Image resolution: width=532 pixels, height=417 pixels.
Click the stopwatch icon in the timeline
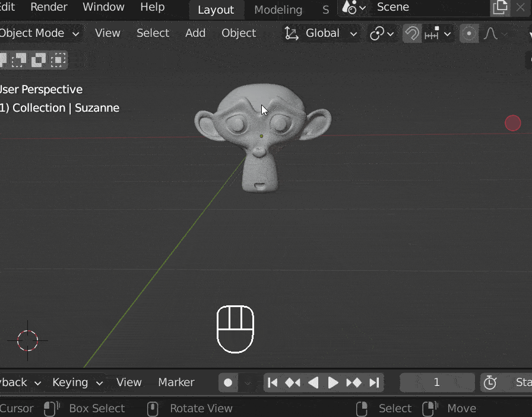click(x=490, y=383)
